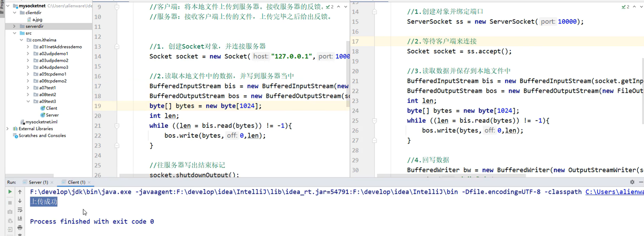
Task: Toggle Scroll to End in the console
Action: coord(20,219)
